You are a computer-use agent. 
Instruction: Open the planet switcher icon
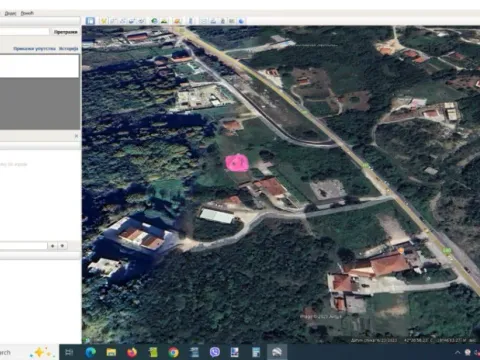177,21
